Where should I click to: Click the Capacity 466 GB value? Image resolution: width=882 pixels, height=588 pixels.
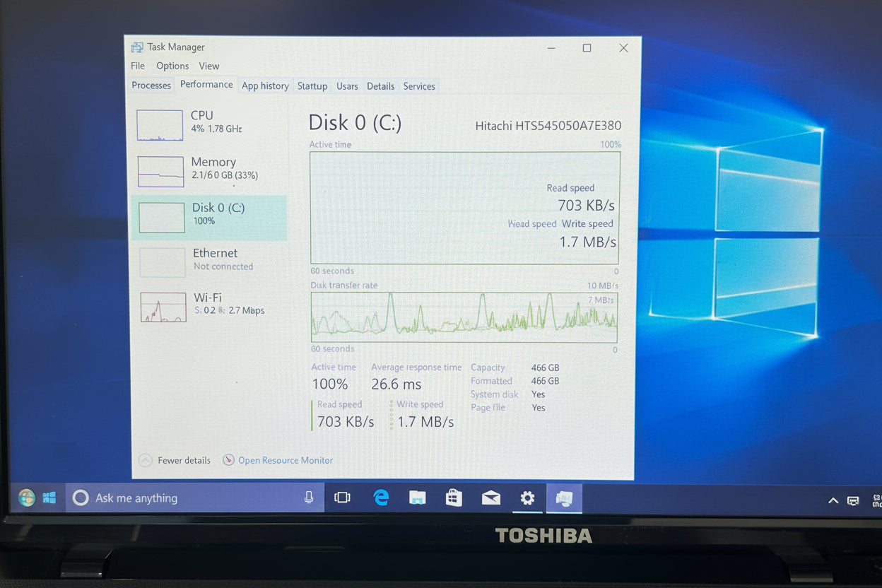coord(545,367)
